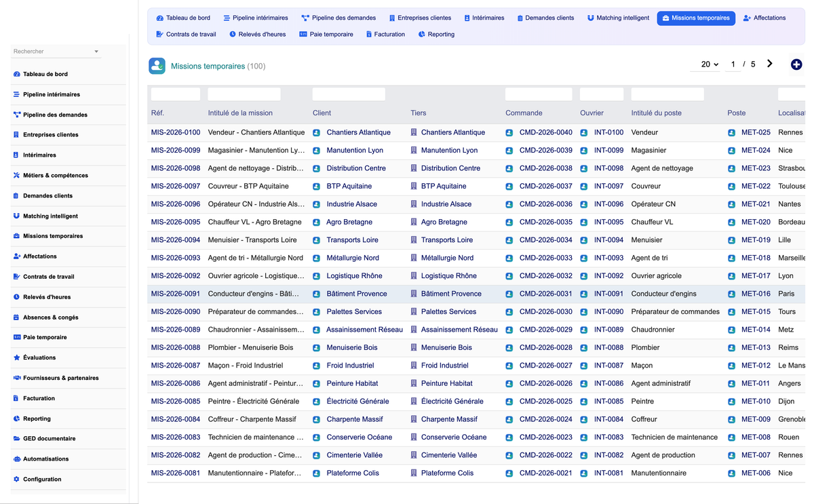Open mission link MIS-2026-0100
814x504 pixels.
(x=176, y=132)
